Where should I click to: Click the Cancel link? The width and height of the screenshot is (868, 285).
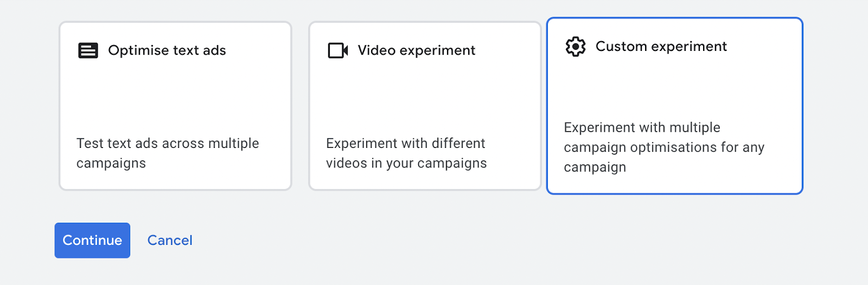click(170, 240)
